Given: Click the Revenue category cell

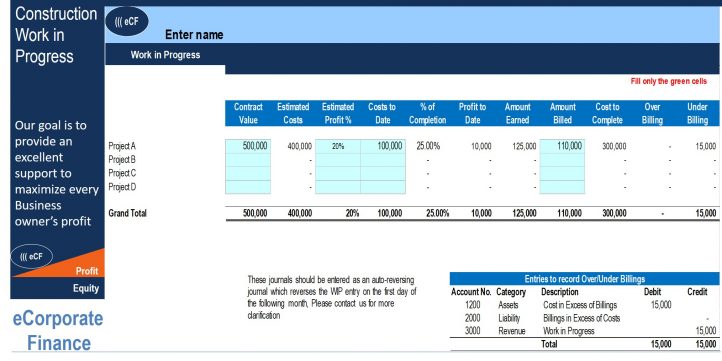Looking at the screenshot, I should tap(511, 331).
